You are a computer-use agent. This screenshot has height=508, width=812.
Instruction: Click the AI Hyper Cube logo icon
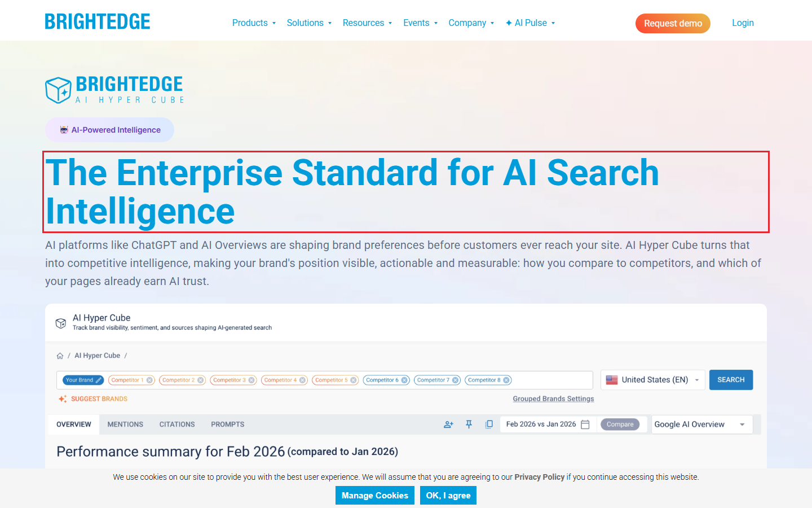pos(58,90)
